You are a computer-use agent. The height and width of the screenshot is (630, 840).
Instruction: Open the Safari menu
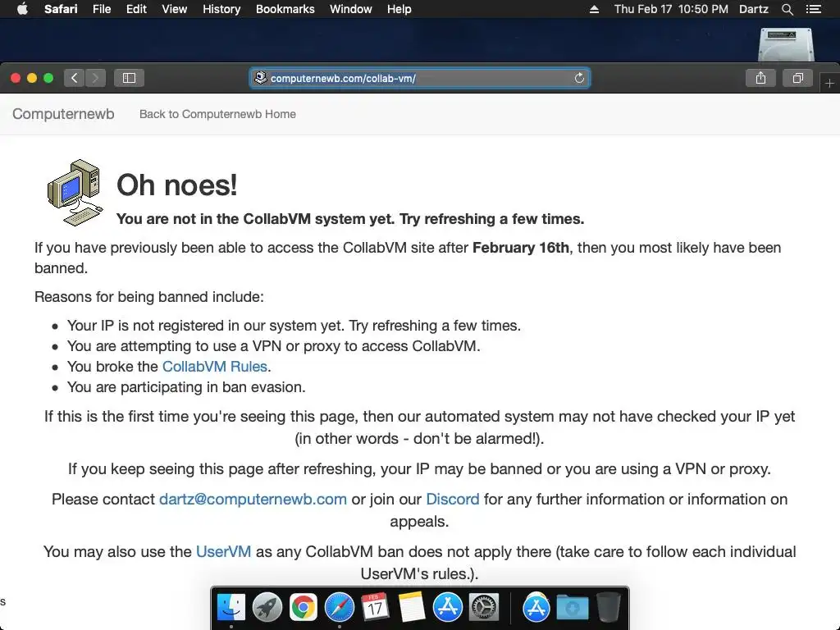coord(61,9)
